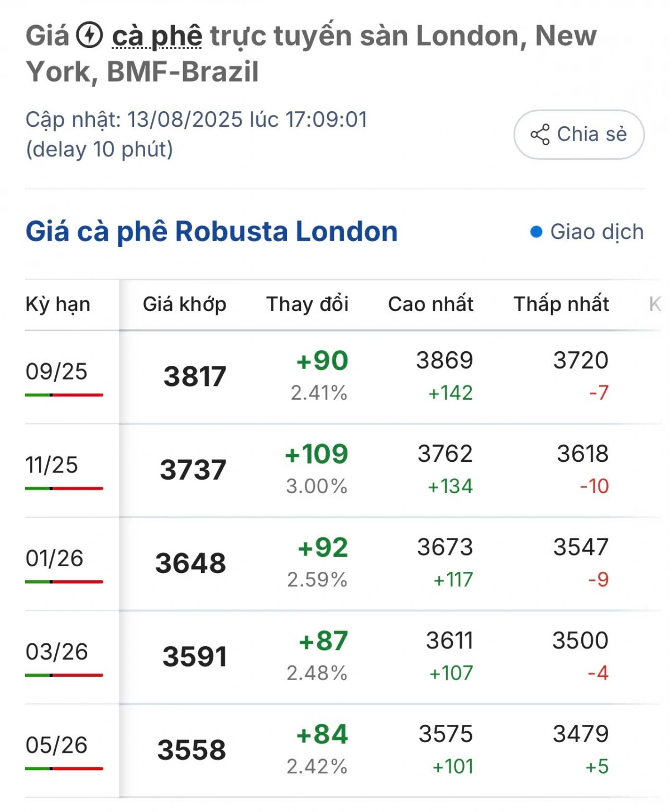Click the range bar under 03/26
The height and width of the screenshot is (812, 670).
(x=64, y=675)
